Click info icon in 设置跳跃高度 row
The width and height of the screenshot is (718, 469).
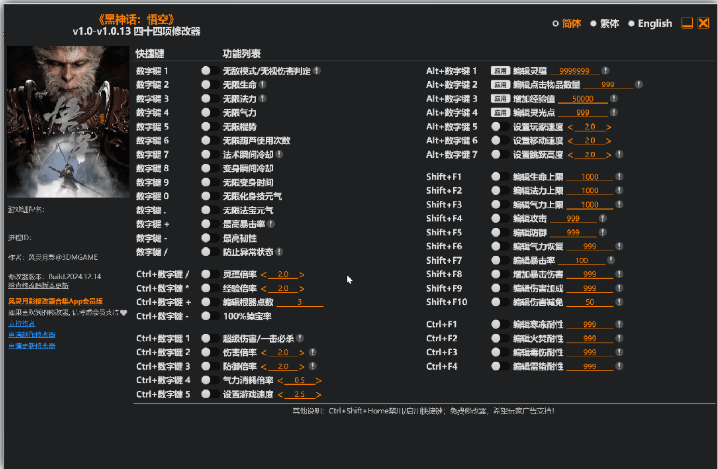(619, 154)
